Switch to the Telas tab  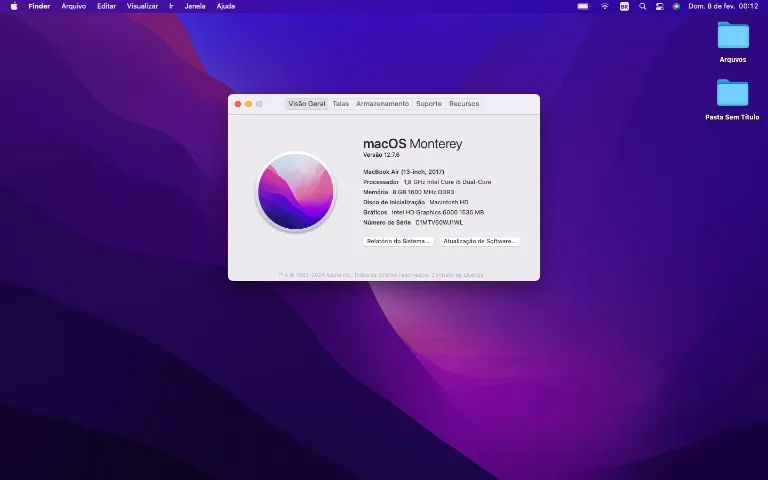[341, 104]
